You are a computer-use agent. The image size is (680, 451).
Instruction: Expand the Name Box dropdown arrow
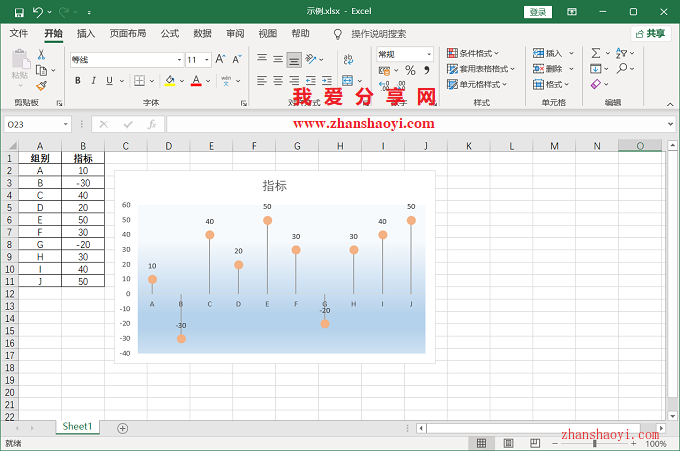(65, 124)
